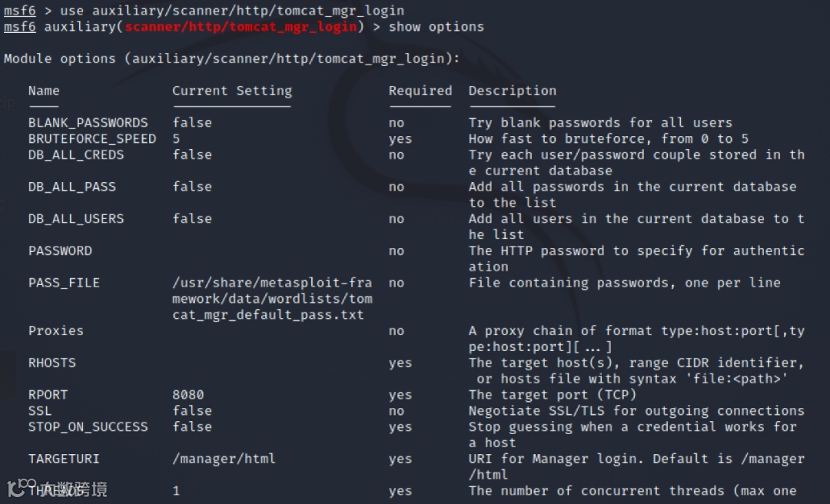
Task: Select the STOP_ON_SUCCESS option name
Action: pos(88,426)
